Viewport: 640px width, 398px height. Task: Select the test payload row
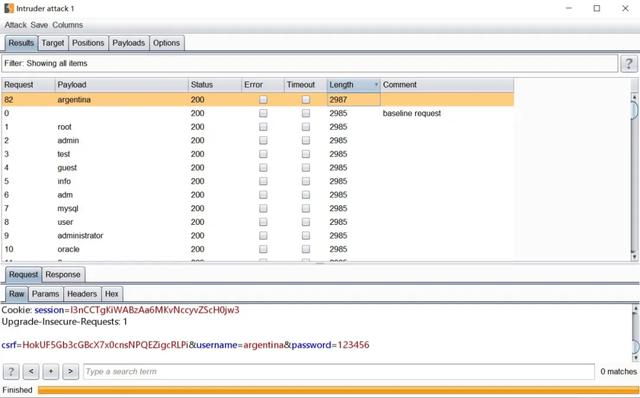258,154
